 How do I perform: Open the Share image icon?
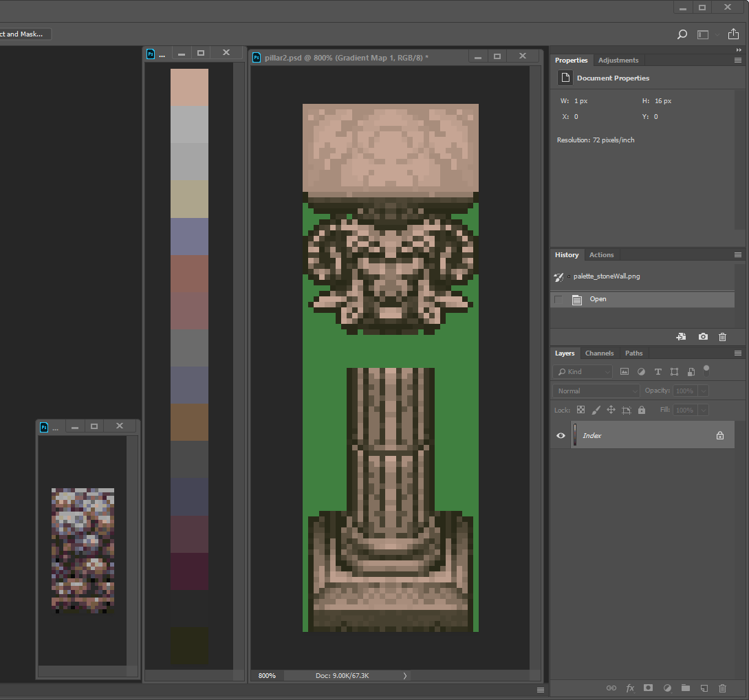tap(733, 34)
